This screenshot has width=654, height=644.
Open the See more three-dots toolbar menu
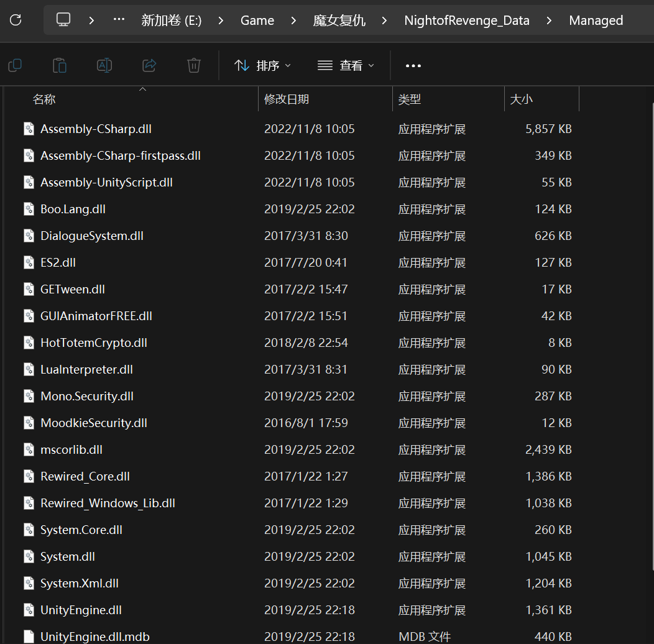[413, 65]
